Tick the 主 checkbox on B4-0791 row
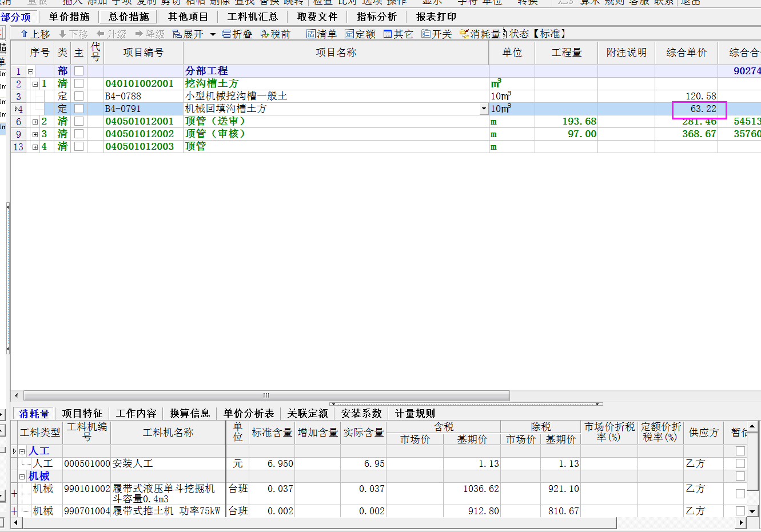Viewport: 761px width, 532px height. (79, 109)
